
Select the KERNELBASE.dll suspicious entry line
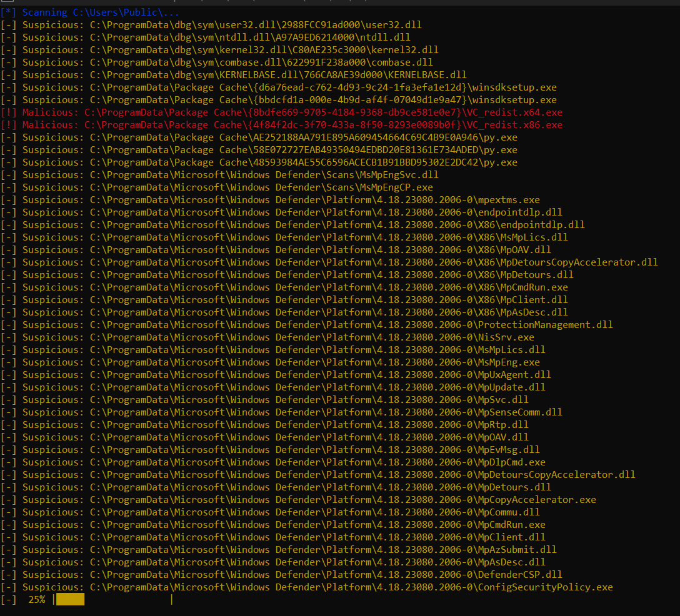(x=233, y=75)
